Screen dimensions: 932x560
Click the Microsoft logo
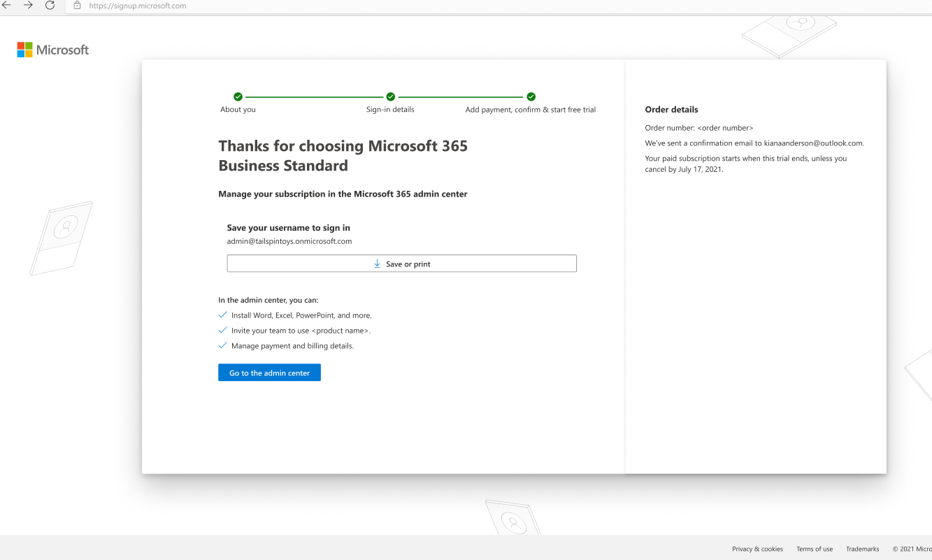tap(53, 50)
